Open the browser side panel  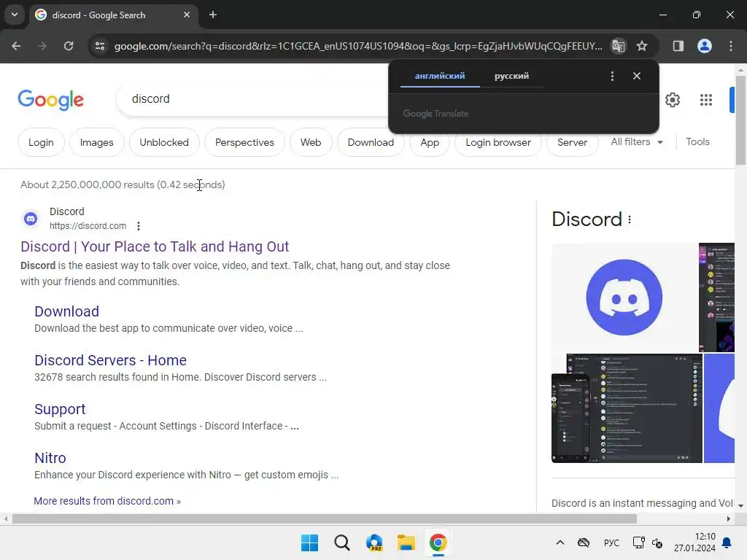pyautogui.click(x=678, y=46)
